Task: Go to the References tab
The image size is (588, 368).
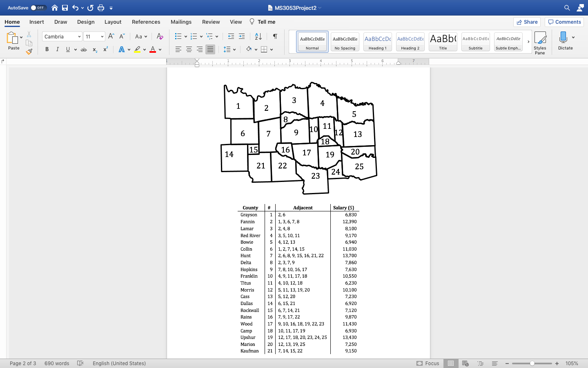Action: coord(146,22)
